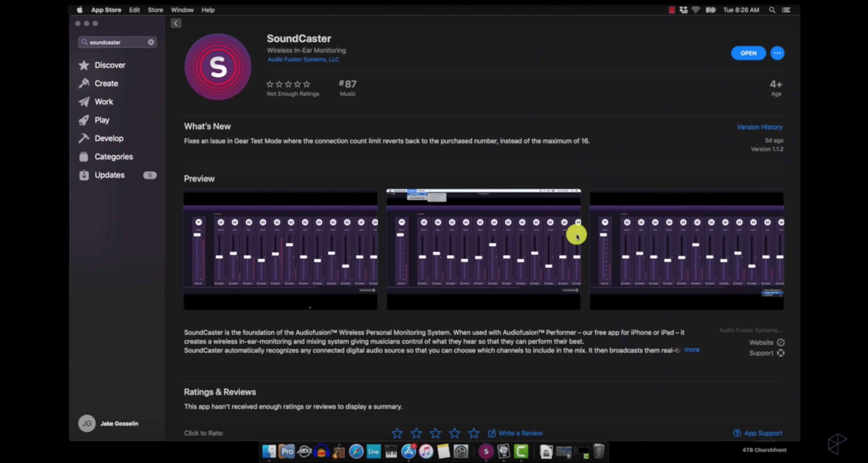Open ProPresenter from the Dock
The height and width of the screenshot is (463, 868).
pos(287,452)
